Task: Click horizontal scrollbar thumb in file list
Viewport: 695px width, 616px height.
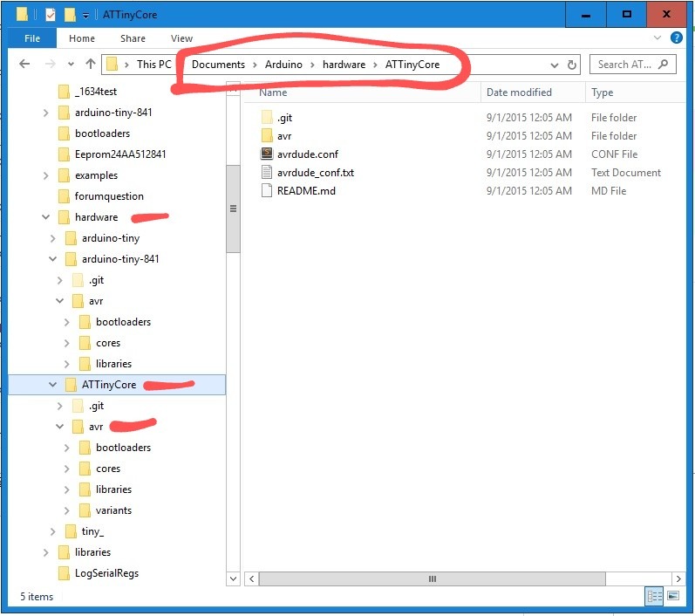Action: (433, 578)
